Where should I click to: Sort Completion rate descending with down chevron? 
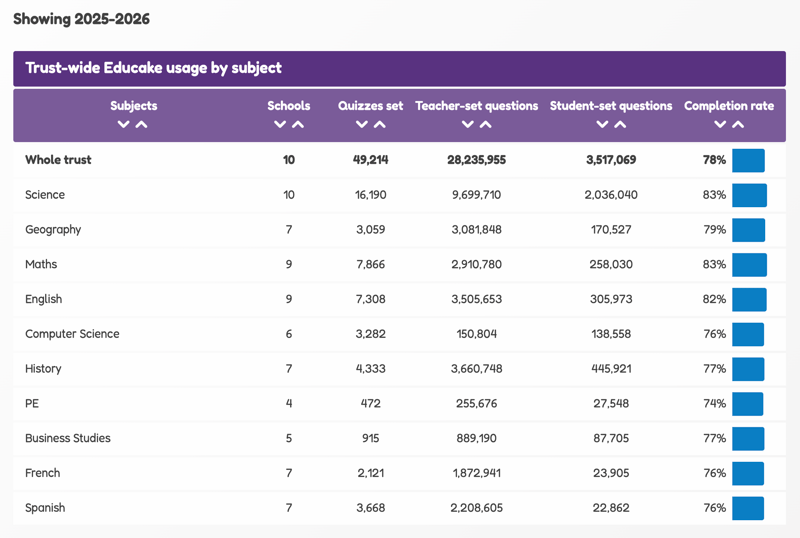tap(720, 124)
